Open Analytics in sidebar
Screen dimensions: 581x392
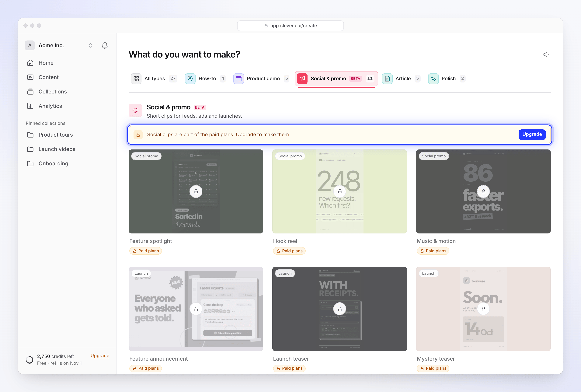(x=67, y=106)
